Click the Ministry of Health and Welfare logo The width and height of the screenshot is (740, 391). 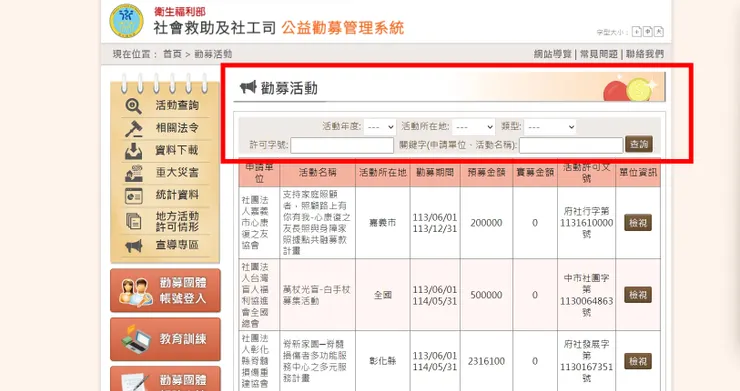coord(126,21)
